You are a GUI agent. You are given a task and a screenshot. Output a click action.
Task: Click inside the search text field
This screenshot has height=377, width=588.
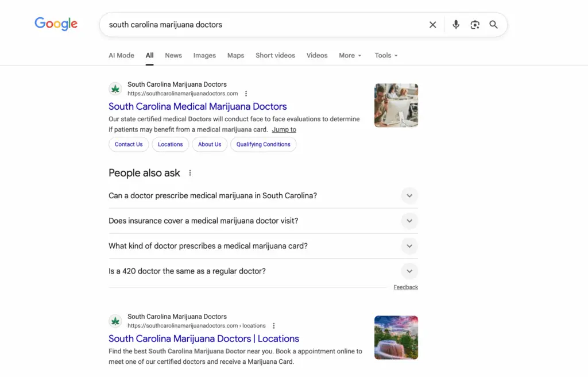pyautogui.click(x=258, y=25)
